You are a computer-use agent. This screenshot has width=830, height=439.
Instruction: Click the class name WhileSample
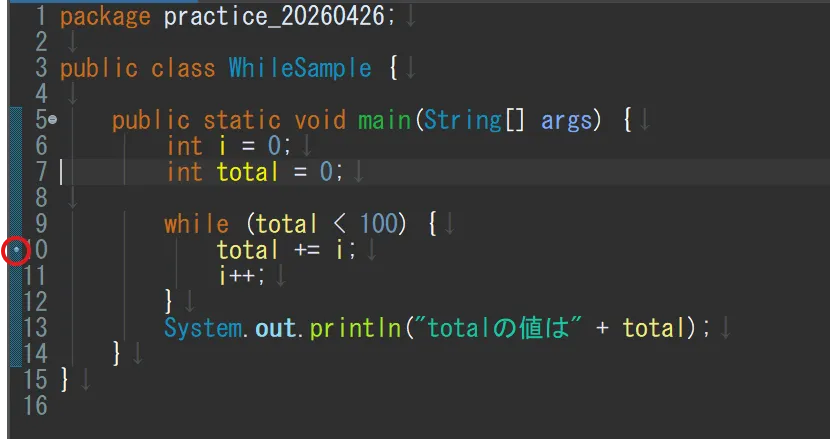300,69
